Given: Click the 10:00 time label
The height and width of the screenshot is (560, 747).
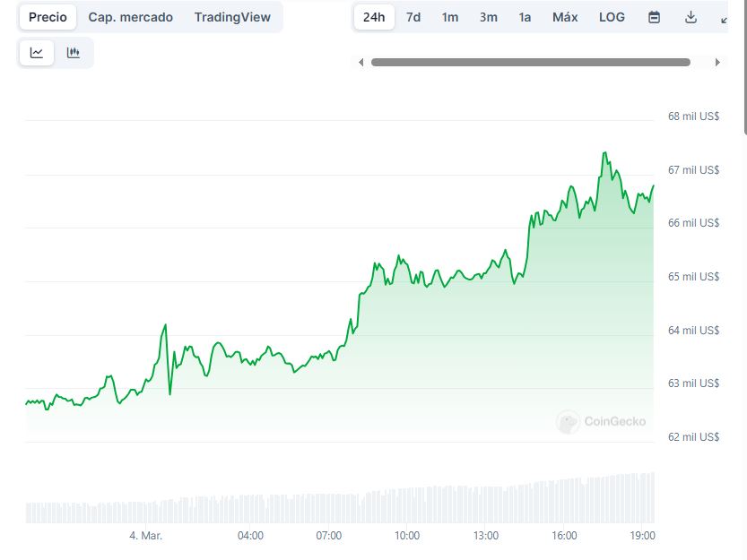Looking at the screenshot, I should [x=407, y=536].
